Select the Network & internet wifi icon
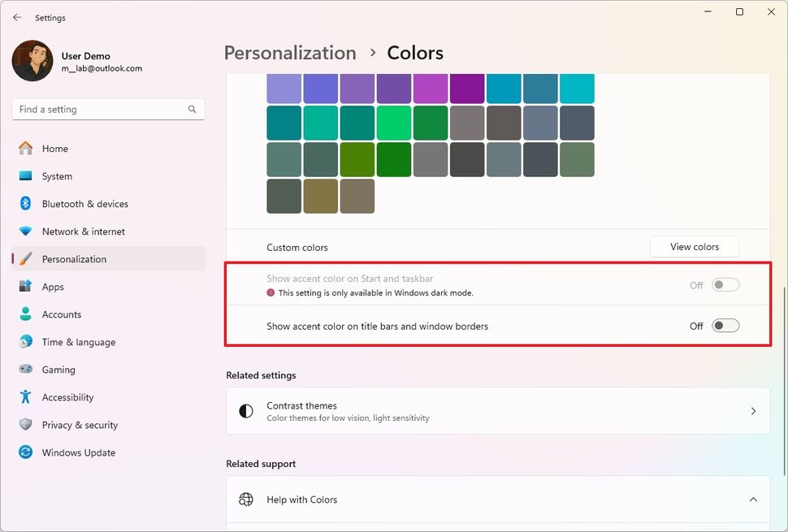This screenshot has width=788, height=532. click(x=26, y=231)
